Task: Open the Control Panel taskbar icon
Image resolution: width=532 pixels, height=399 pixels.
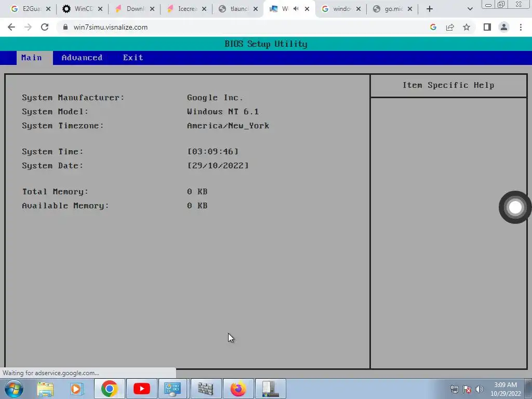Action: point(172,389)
